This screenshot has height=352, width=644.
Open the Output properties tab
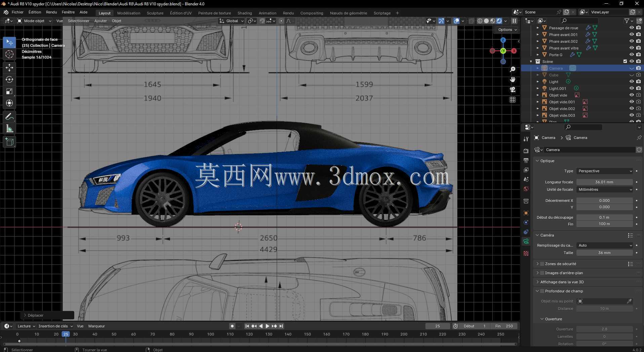point(526,161)
